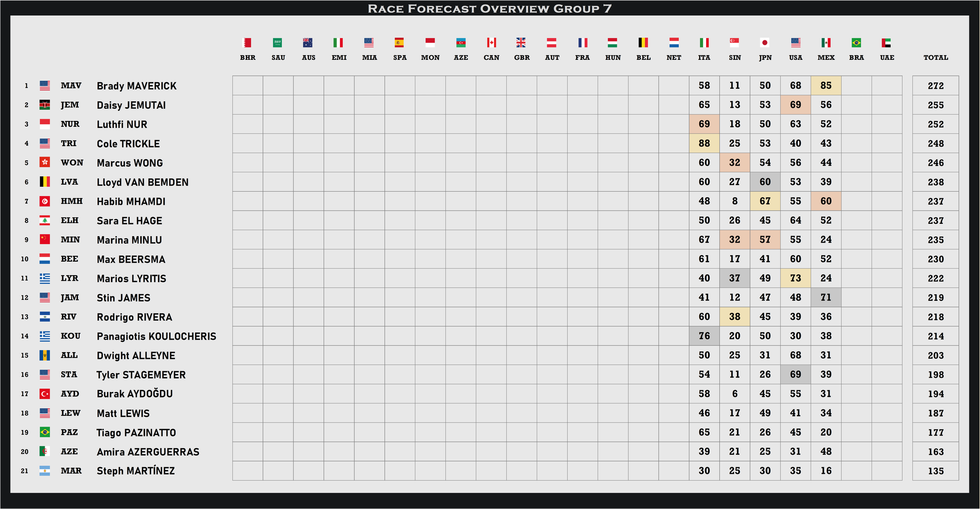Open driver name Panagiotis KOULOCHERIS
Screen dimensions: 980x509
(156, 336)
